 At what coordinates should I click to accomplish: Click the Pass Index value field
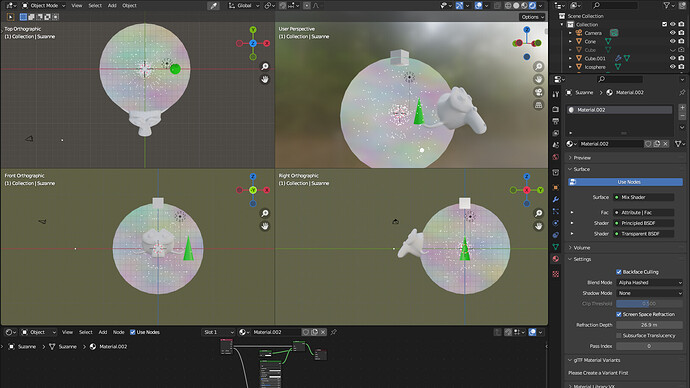click(650, 346)
